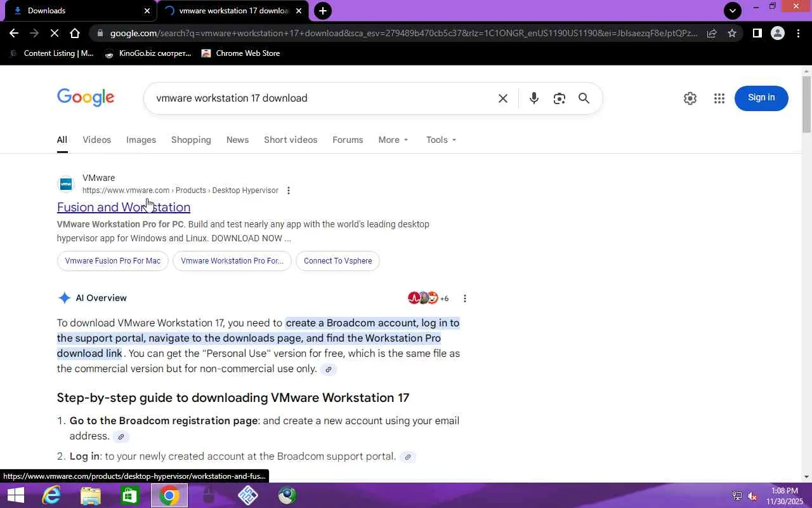
Task: Click the Chrome icon on the taskbar
Action: coord(169,495)
